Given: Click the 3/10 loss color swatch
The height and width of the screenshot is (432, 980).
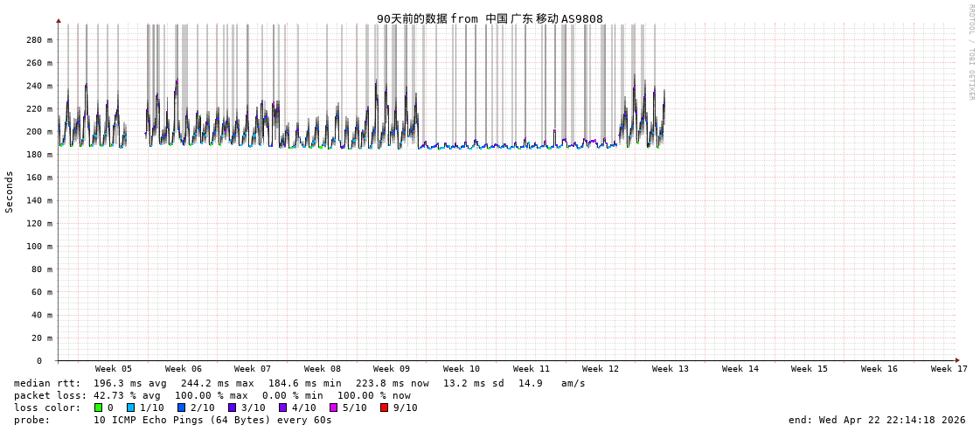Looking at the screenshot, I should coord(232,408).
